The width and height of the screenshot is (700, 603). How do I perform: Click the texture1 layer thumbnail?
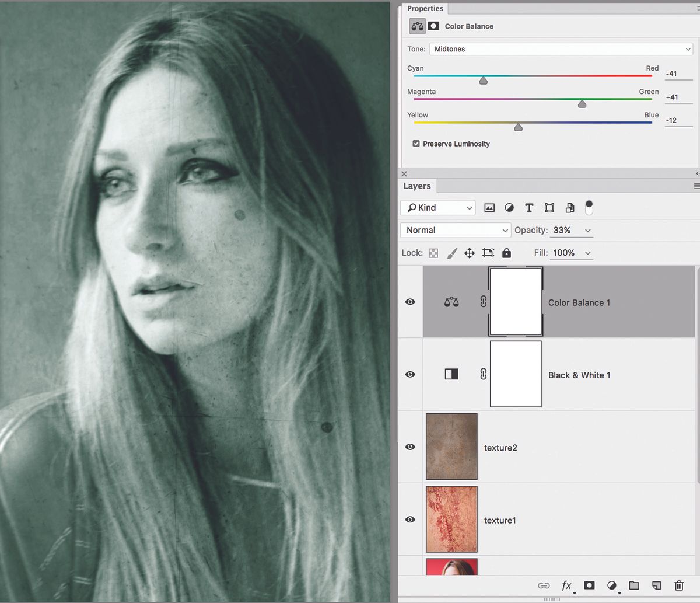pos(452,519)
